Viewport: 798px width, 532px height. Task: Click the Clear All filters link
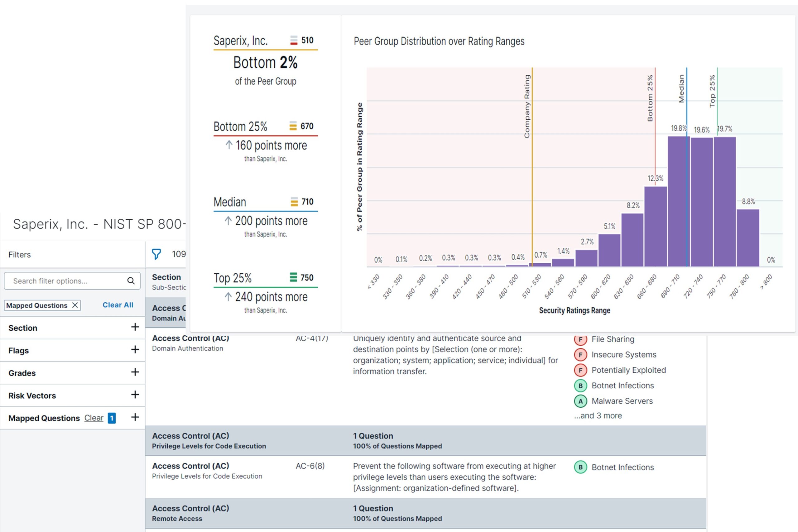[x=118, y=305]
